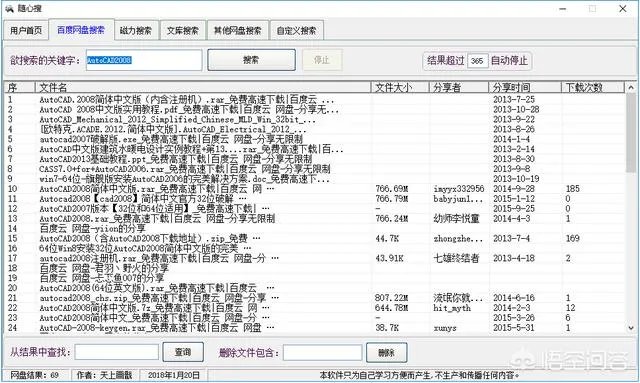Select the 自定义搜索 tab
Viewport: 640px width, 383px height.
(297, 31)
